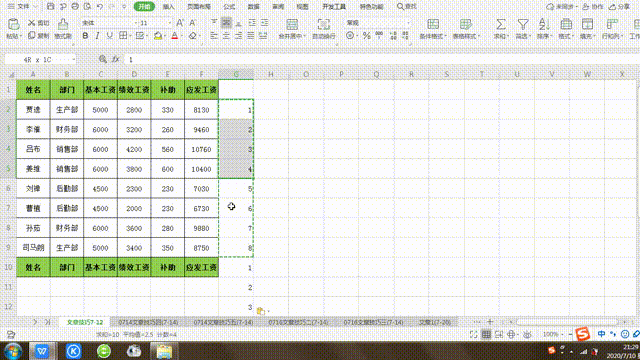This screenshot has width=640, height=360.
Task: Click the file explorer taskbar icon
Action: [x=164, y=351]
